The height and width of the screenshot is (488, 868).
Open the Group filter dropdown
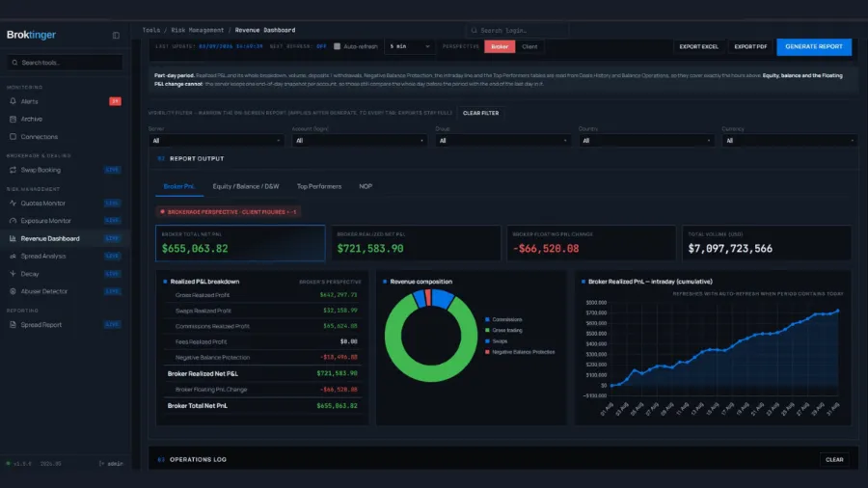point(502,141)
